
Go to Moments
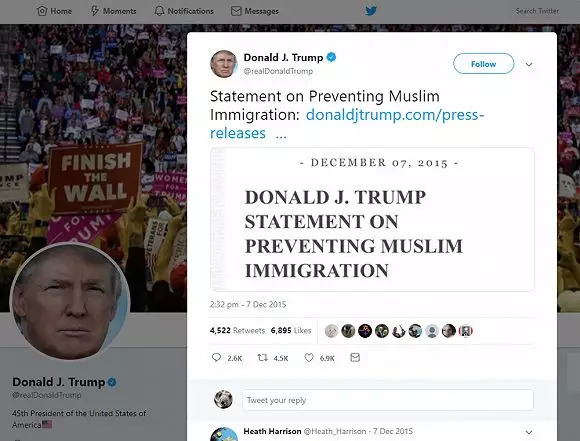click(114, 11)
